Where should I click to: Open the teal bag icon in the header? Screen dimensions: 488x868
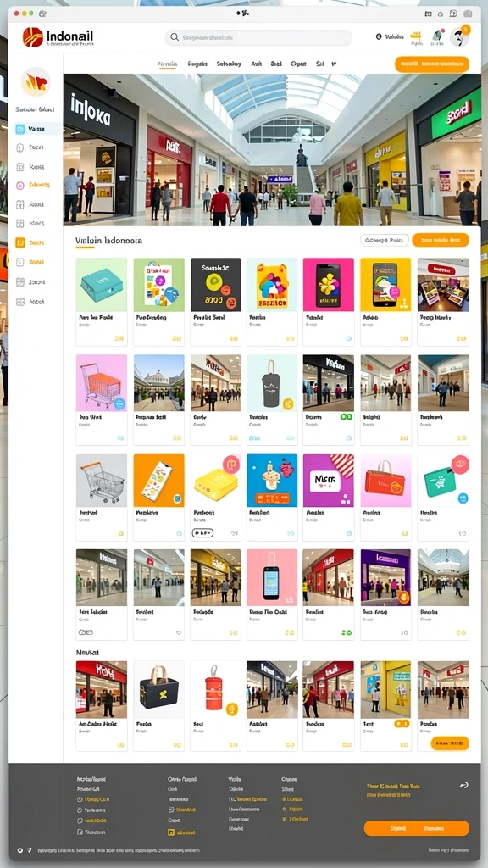click(x=437, y=36)
